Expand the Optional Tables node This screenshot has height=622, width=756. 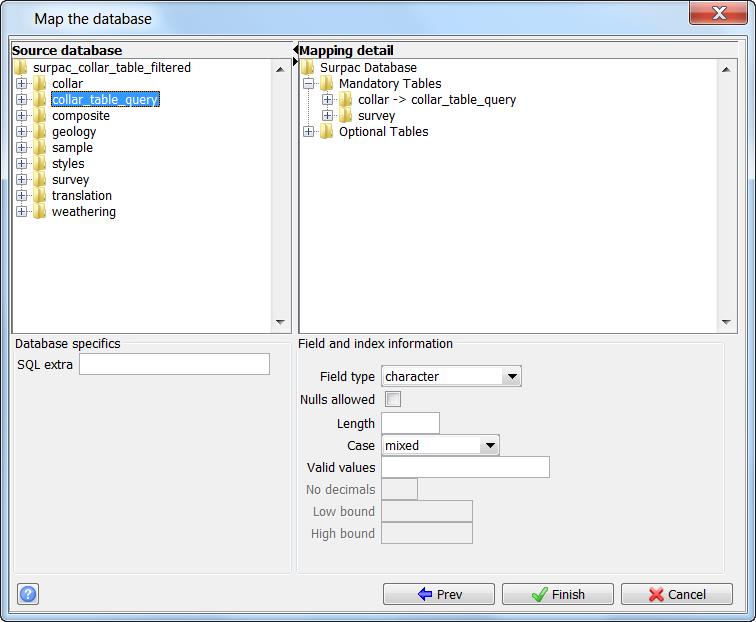pyautogui.click(x=309, y=132)
